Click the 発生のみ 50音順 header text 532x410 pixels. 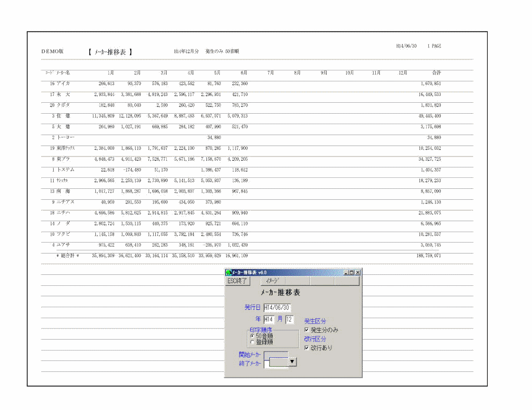pos(222,51)
